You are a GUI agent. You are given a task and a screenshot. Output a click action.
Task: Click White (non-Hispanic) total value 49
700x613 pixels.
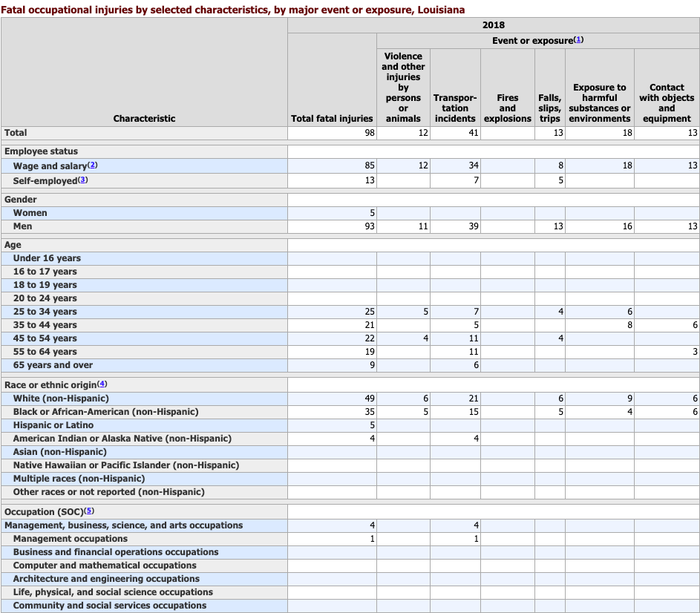pyautogui.click(x=370, y=399)
